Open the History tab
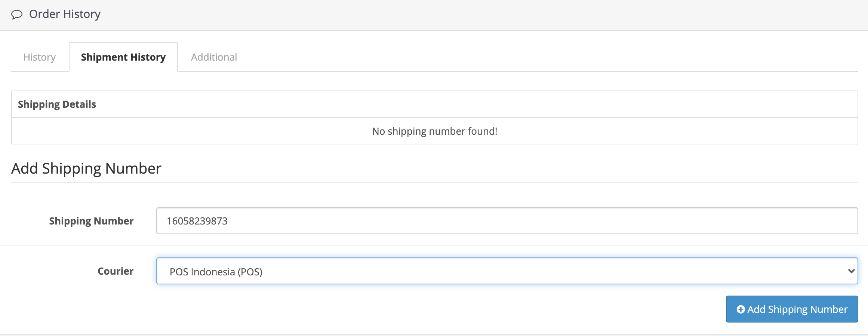This screenshot has height=336, width=868. (39, 57)
